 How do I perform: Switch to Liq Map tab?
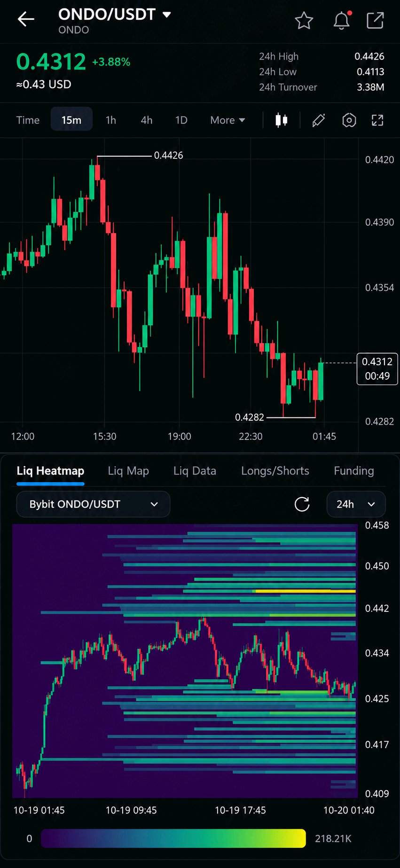128,471
